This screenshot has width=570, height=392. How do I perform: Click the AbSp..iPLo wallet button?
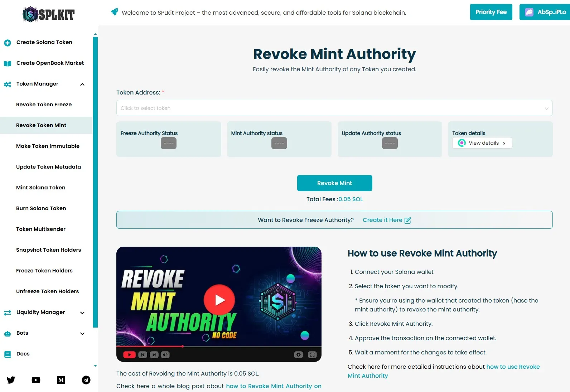(x=545, y=12)
